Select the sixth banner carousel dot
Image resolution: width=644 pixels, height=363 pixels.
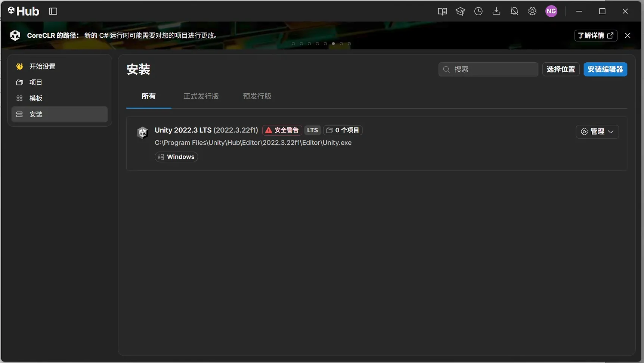pos(333,44)
